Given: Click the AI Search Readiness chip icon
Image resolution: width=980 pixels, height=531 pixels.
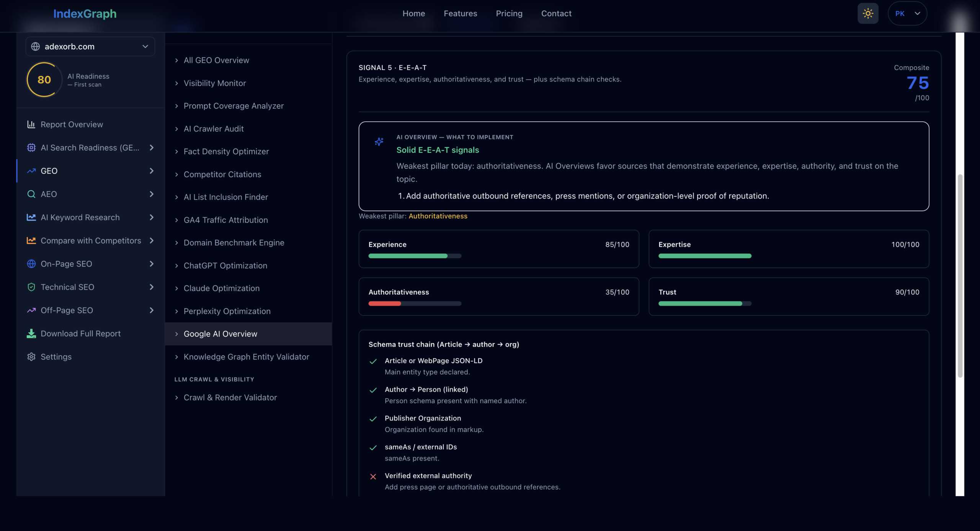Looking at the screenshot, I should coord(31,148).
